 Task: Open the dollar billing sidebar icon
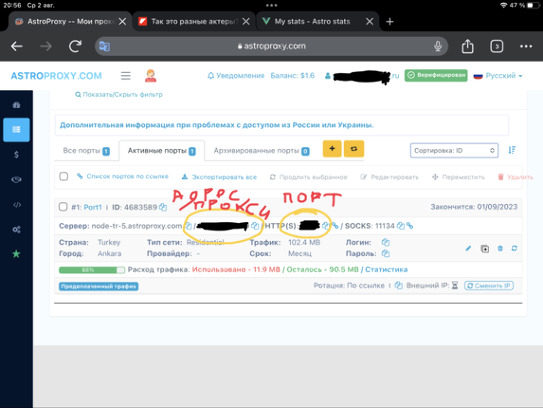tap(16, 154)
